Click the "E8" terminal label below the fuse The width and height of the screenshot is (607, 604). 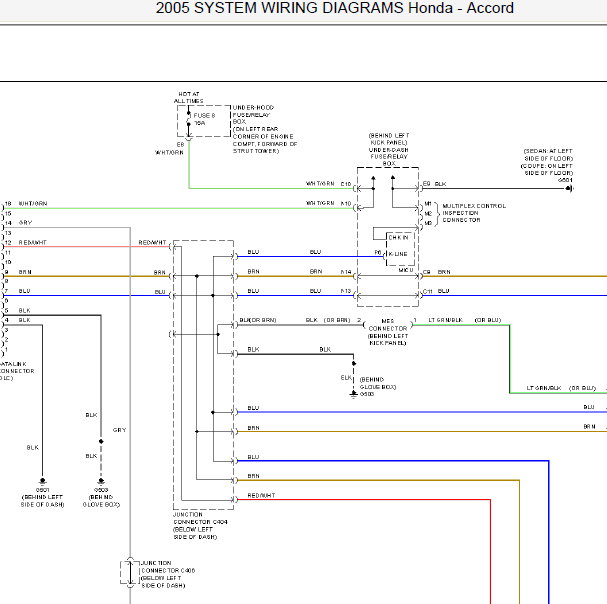[180, 144]
